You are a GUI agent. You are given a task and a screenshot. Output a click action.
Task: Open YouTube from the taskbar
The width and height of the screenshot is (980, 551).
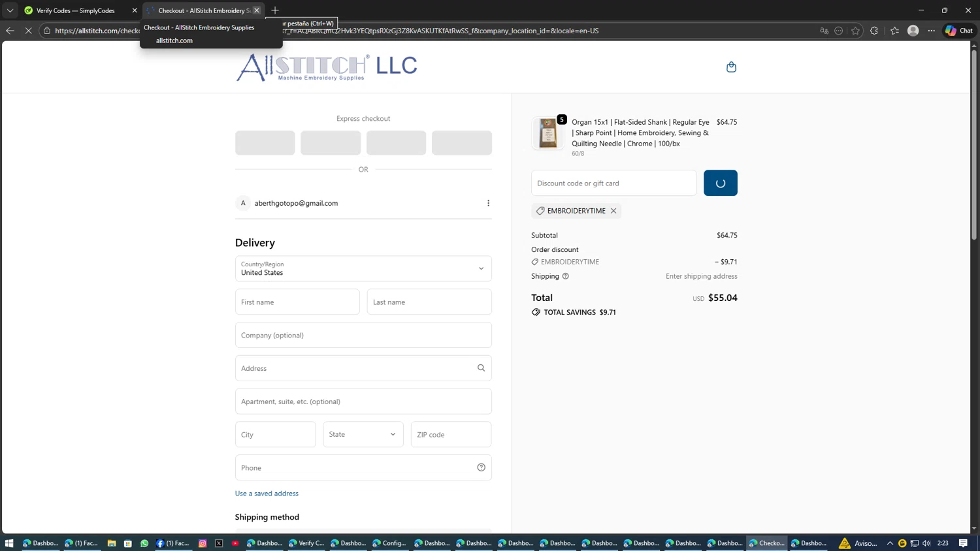click(x=235, y=543)
